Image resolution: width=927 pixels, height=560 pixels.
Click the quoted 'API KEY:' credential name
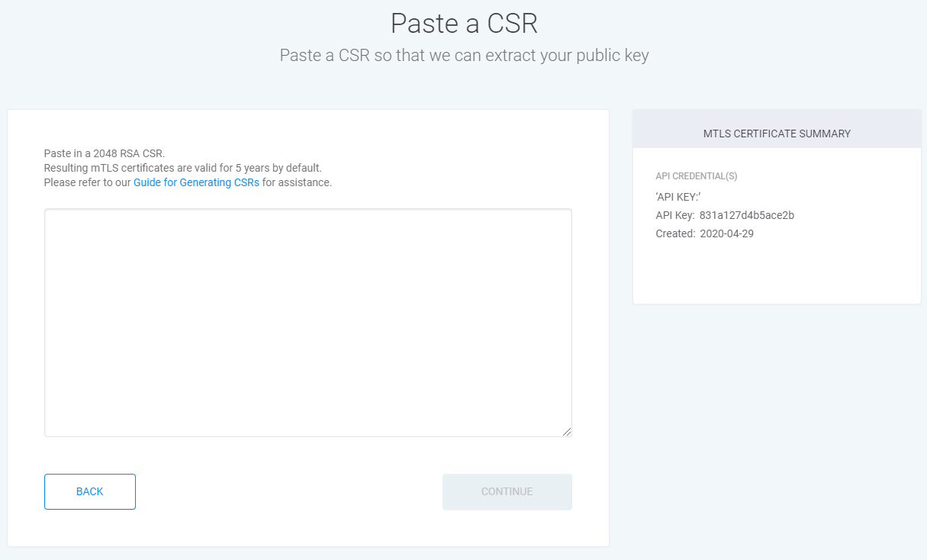(678, 197)
